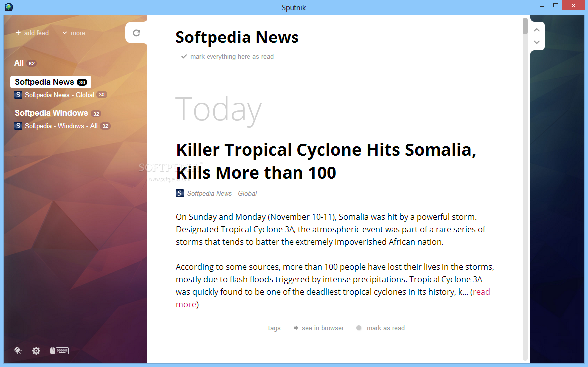The image size is (588, 367).
Task: Click add feed button
Action: point(32,33)
